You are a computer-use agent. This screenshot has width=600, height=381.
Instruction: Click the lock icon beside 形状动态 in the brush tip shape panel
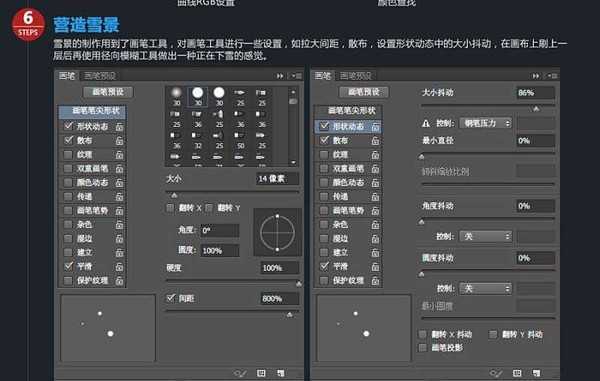119,127
